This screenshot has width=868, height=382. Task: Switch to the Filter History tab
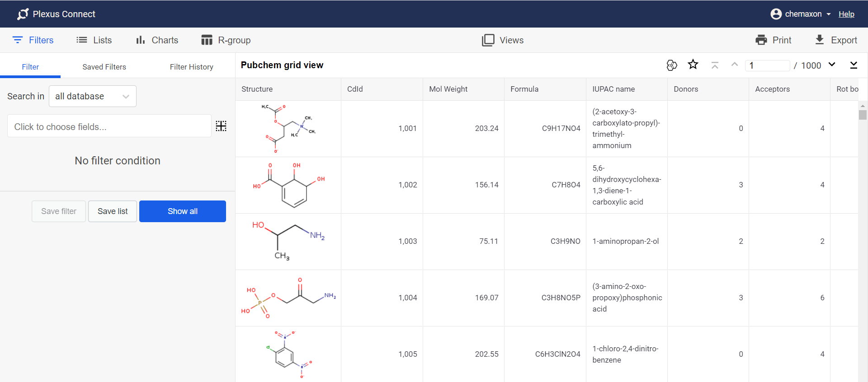(191, 67)
